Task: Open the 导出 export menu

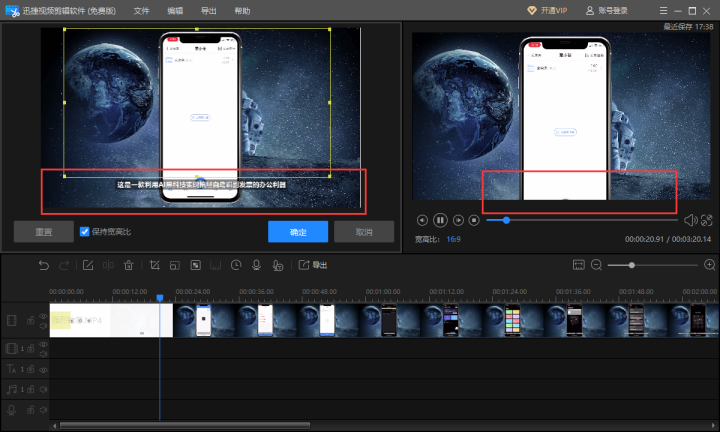Action: [208, 11]
